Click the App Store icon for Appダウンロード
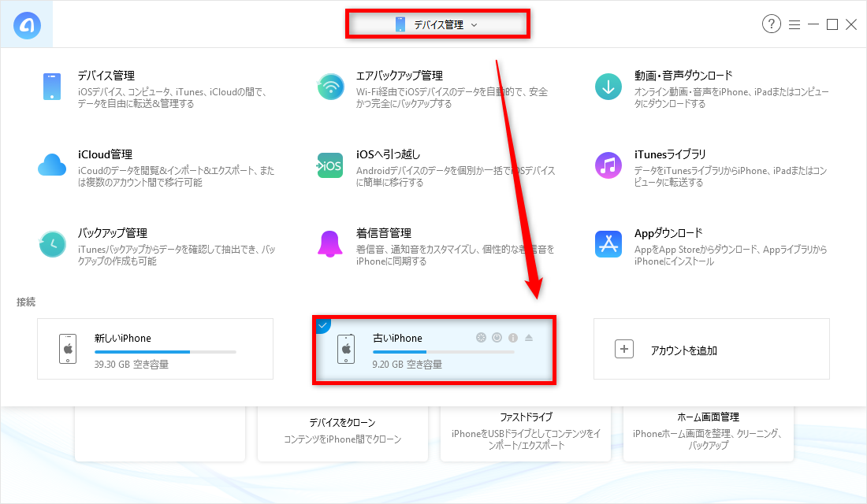The width and height of the screenshot is (867, 504). (608, 244)
